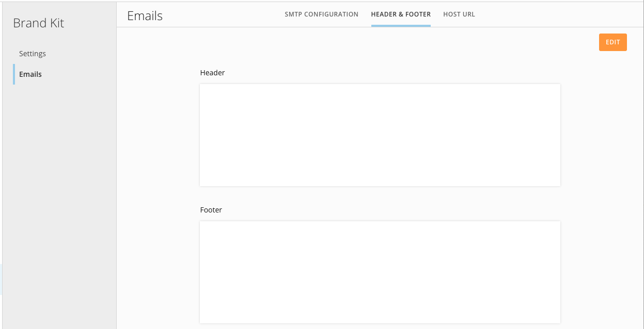Click the Header field label
Image resolution: width=644 pixels, height=329 pixels.
212,73
